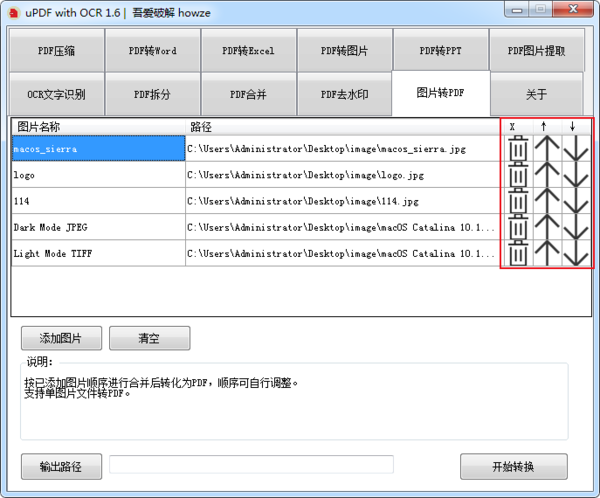Switch to PDF图片提取 tab
This screenshot has width=600, height=498.
(x=537, y=51)
